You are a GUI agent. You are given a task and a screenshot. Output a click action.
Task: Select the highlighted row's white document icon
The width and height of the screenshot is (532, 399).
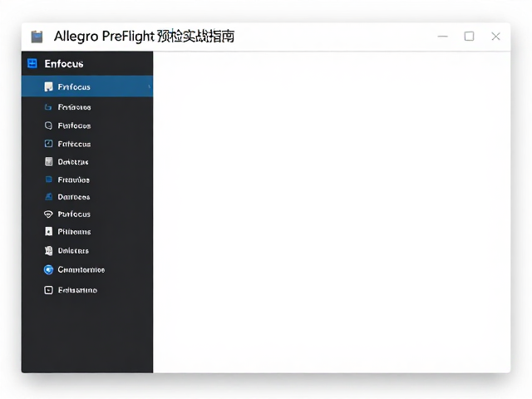tap(48, 86)
